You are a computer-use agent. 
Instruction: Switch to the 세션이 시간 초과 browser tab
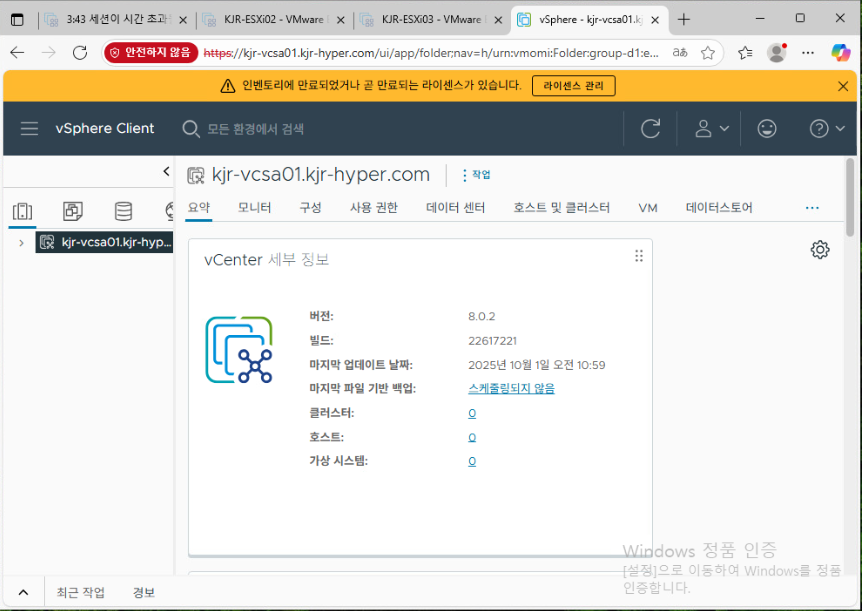pos(115,20)
